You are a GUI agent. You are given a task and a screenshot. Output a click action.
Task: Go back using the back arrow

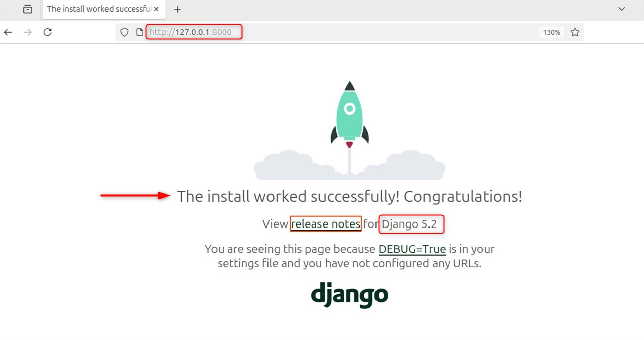click(x=8, y=32)
